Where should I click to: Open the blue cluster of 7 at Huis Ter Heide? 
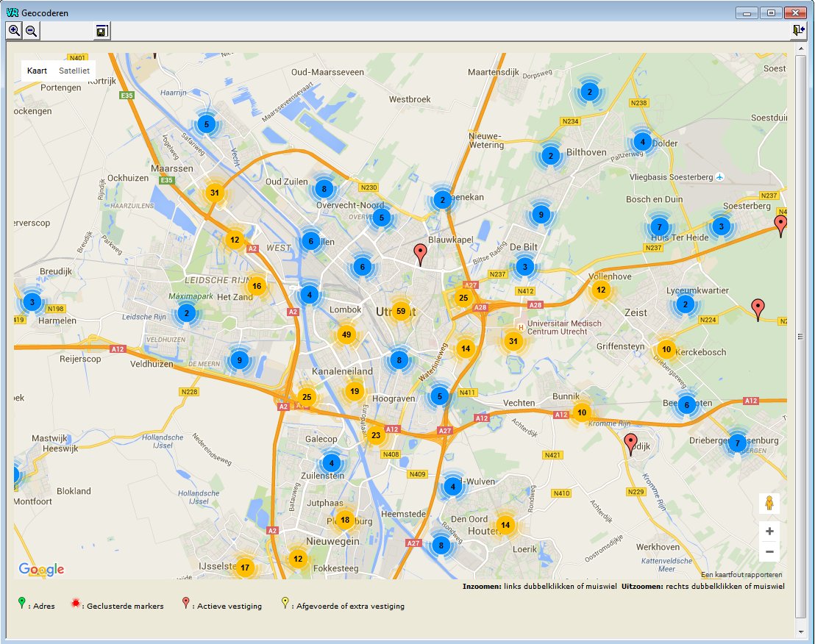[660, 227]
